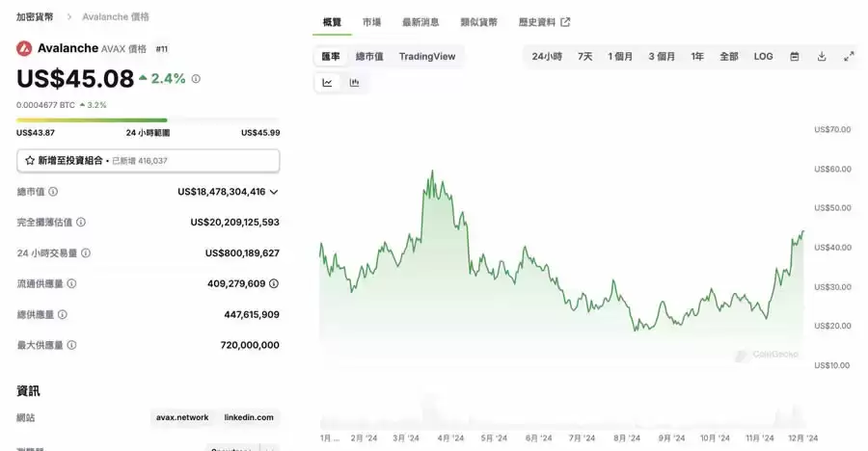Viewport: 868px width, 451px height.
Task: Open info icon next to 總供應量
Action: coord(63,314)
